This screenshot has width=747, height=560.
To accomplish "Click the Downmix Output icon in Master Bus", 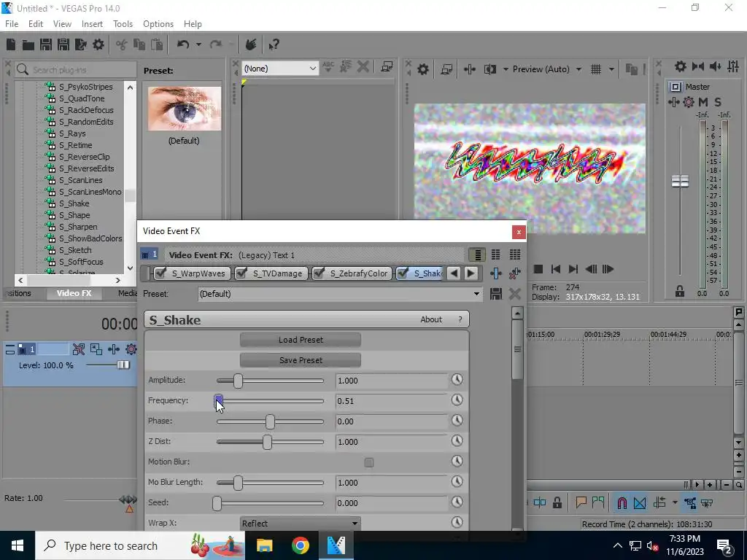I will pos(698,66).
